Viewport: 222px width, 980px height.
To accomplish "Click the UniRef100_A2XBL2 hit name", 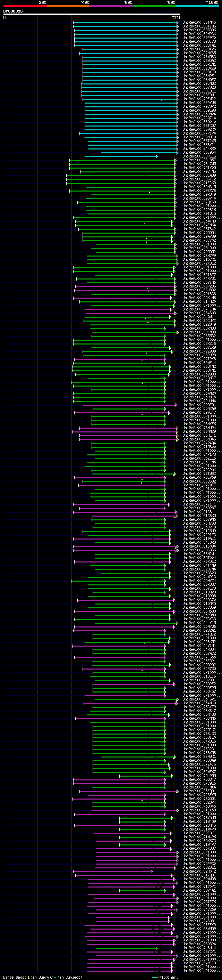I will point(199,263).
